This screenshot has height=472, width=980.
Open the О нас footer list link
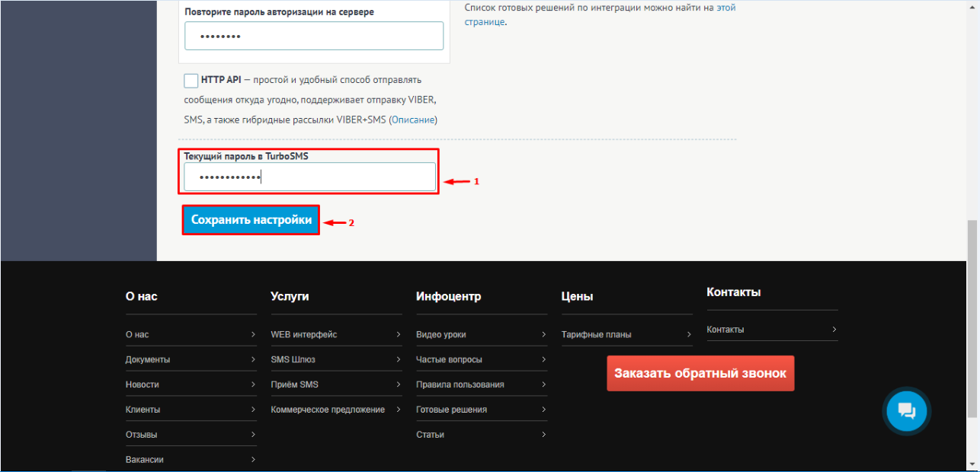[x=137, y=334]
